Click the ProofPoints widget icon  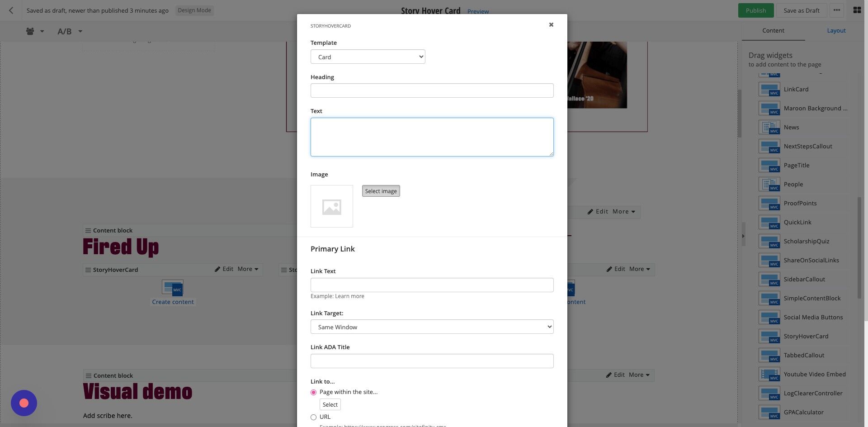(769, 204)
